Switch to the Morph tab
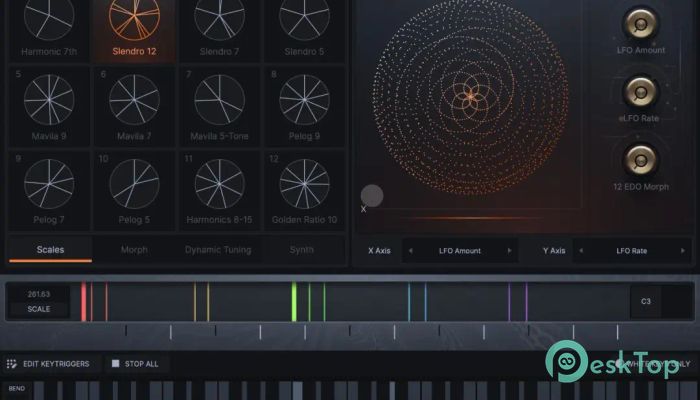 pos(134,250)
